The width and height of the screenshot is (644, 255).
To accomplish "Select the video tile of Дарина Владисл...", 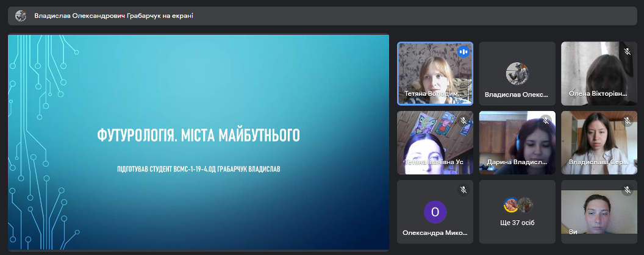I will (517, 143).
